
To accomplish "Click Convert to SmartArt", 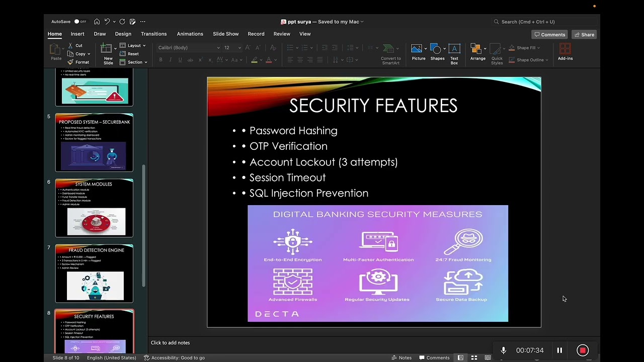I will click(x=390, y=54).
